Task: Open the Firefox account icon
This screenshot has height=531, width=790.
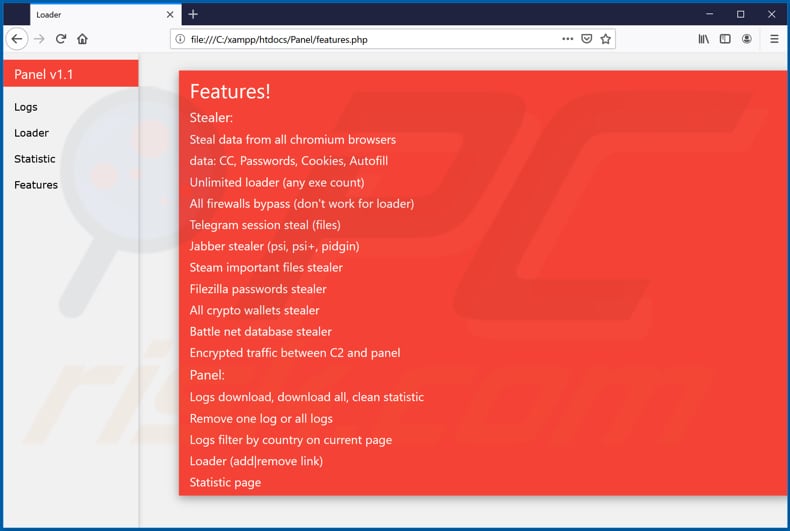Action: pyautogui.click(x=747, y=39)
